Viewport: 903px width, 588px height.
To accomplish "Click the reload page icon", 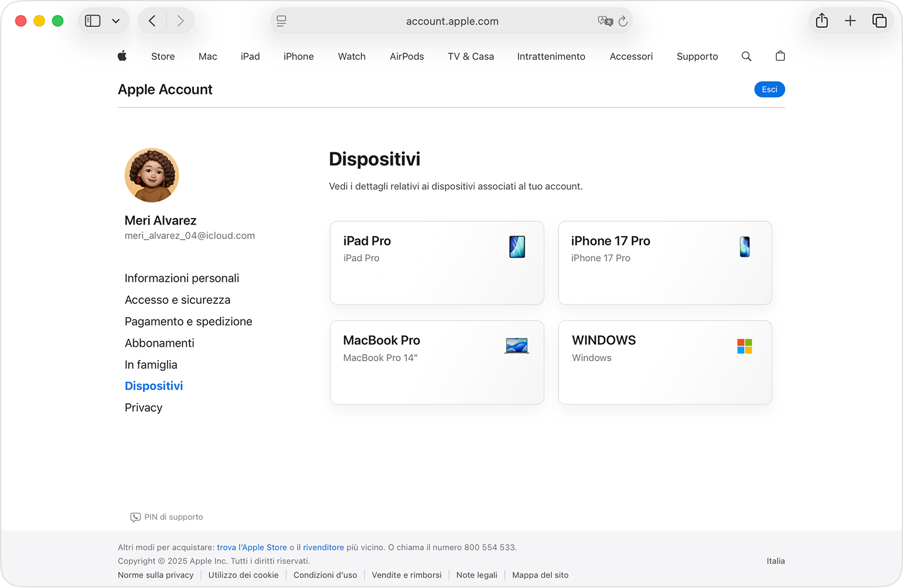I will (623, 21).
